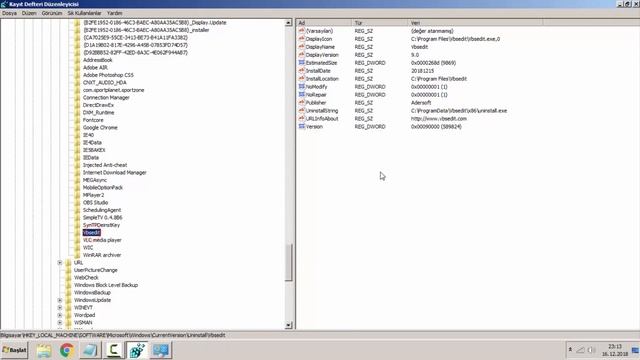Select the Injected Anti-cheat key

pos(105,165)
